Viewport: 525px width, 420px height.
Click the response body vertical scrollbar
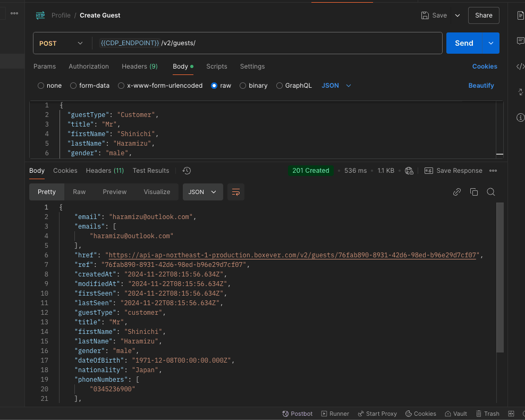pyautogui.click(x=499, y=276)
